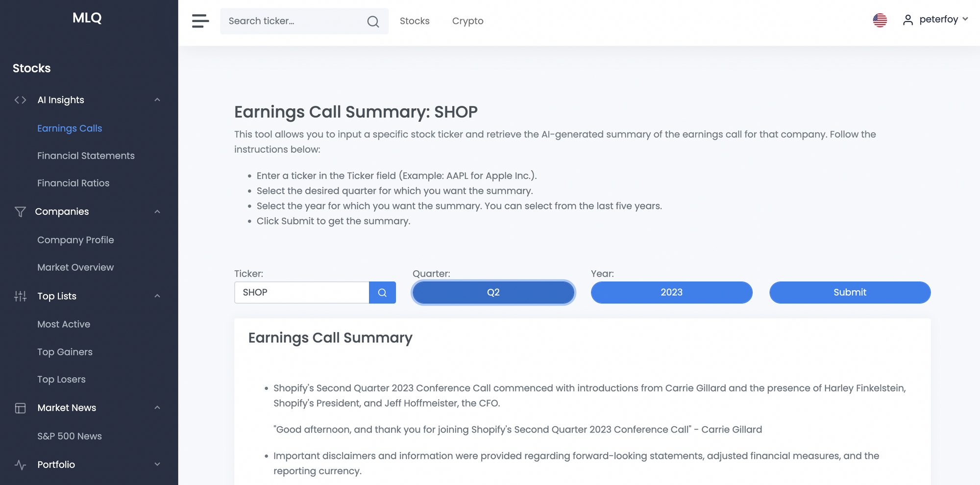Click the user profile avatar icon
This screenshot has width=980, height=485.
(907, 20)
